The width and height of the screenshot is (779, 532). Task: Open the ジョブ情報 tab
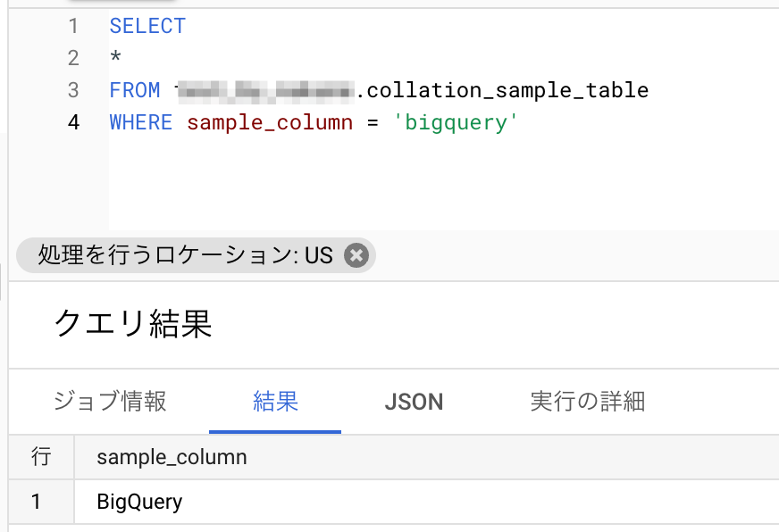110,402
